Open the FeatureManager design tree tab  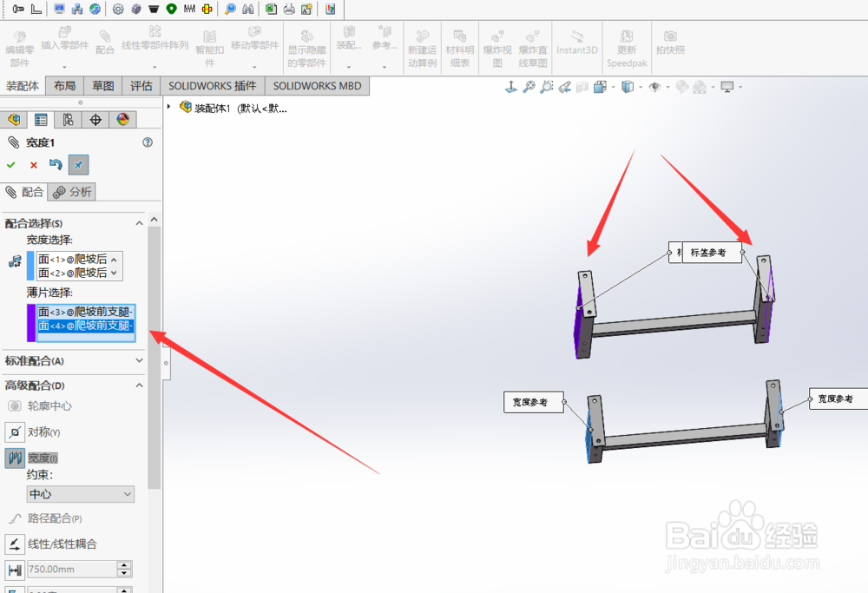point(14,120)
